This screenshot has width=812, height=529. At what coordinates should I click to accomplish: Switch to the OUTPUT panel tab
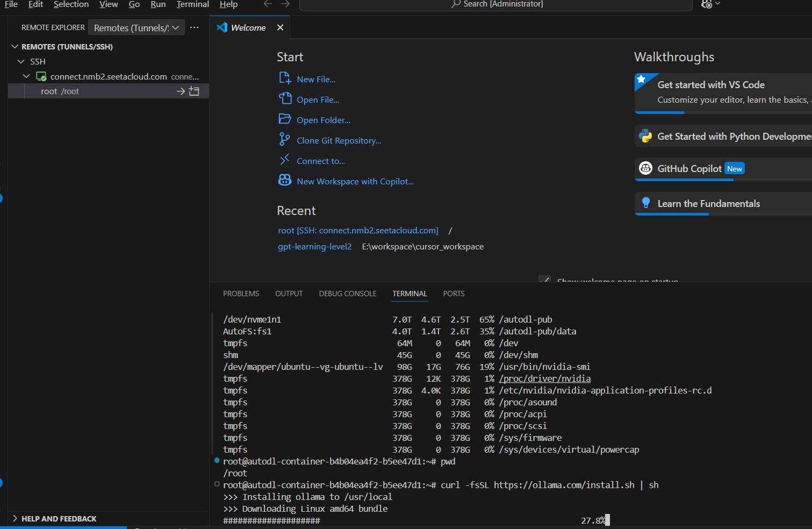[x=289, y=294]
